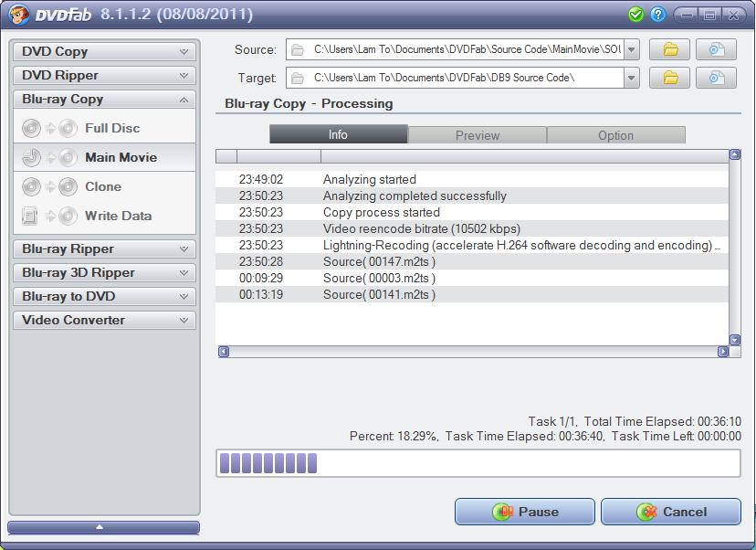Select the 'Analyzing started' log entry
756x550 pixels.
(471, 179)
